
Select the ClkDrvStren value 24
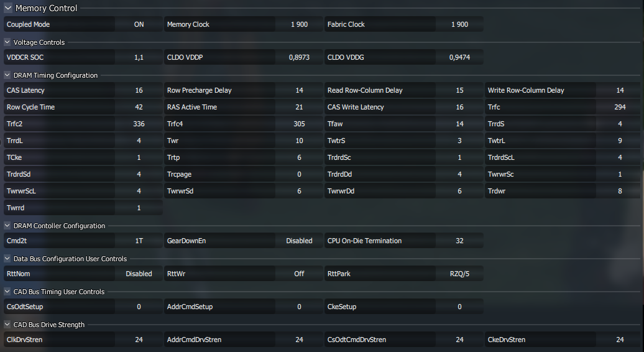pyautogui.click(x=139, y=340)
